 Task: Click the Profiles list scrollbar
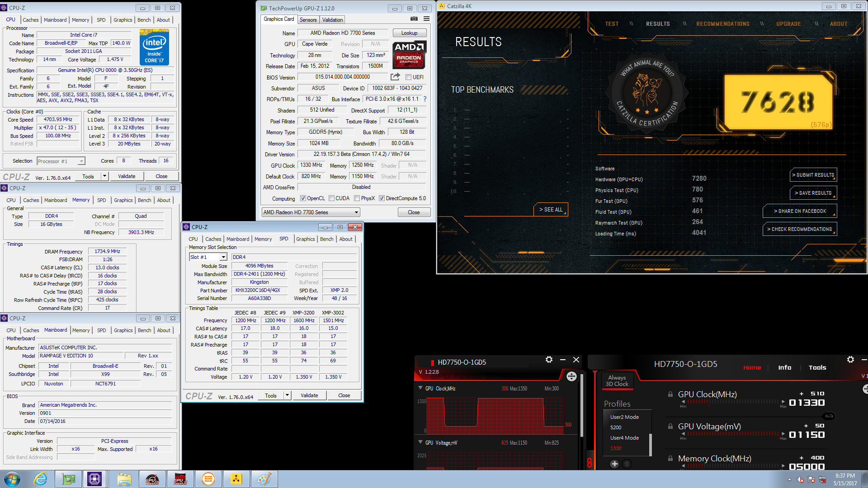(651, 445)
